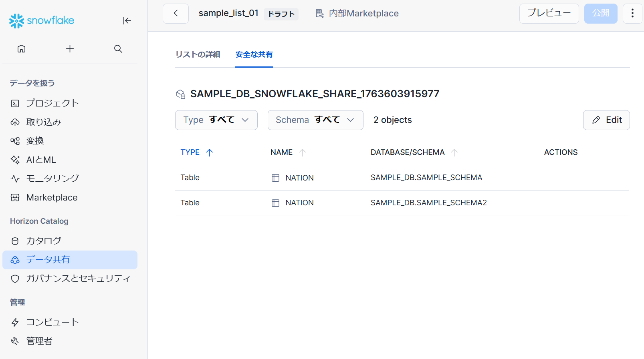Switch to the リストの詳細 tab
Screen dimensions: 644x359
[198, 54]
